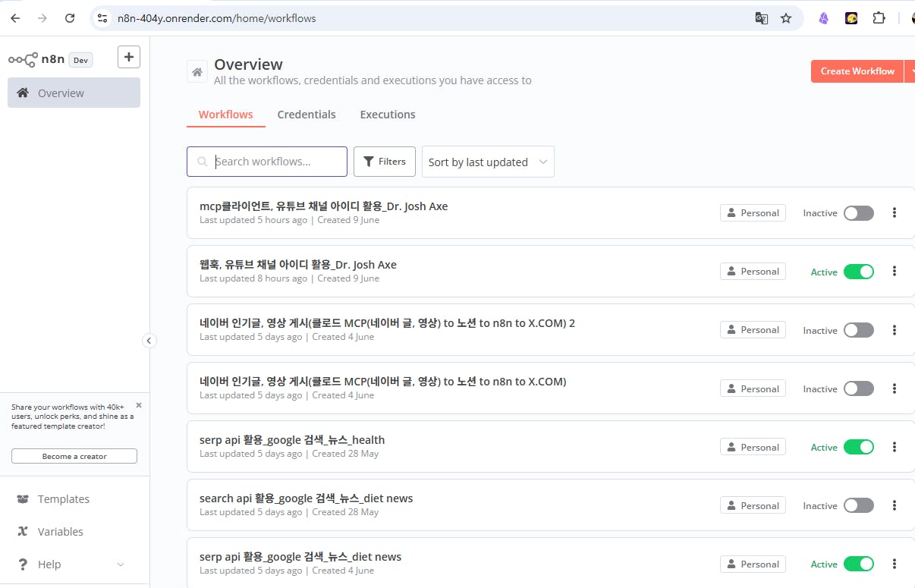Select Overview in the sidebar
Viewport: 915px width, 588px height.
coord(74,93)
